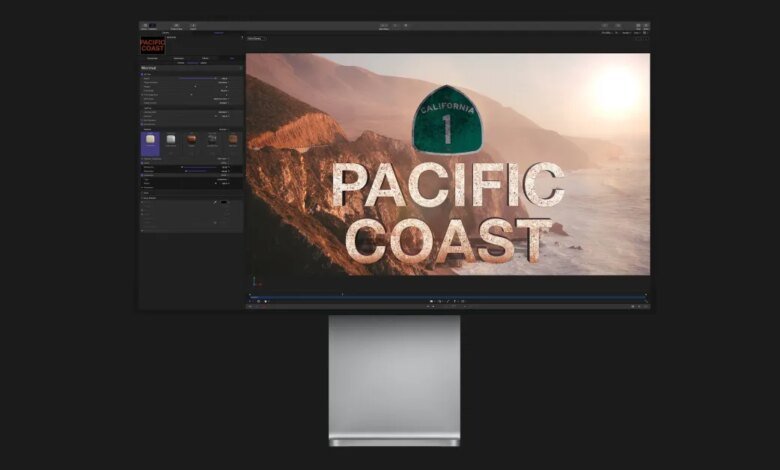Click the black color swatch in inspector
This screenshot has width=780, height=470.
point(225,201)
